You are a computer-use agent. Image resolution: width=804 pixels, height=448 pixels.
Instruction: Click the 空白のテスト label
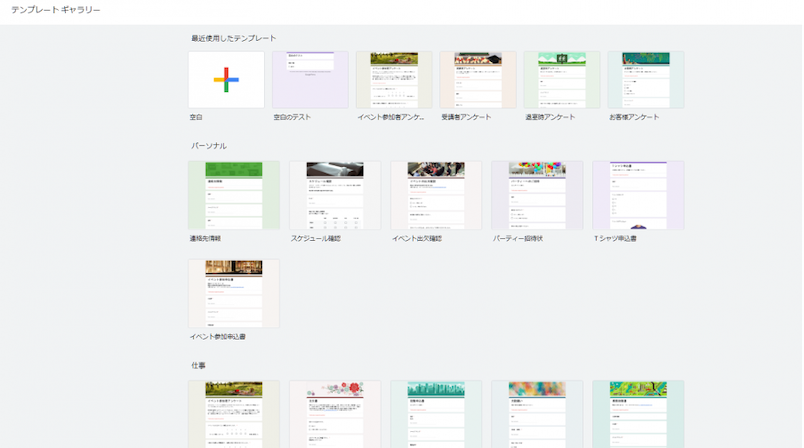click(x=292, y=117)
